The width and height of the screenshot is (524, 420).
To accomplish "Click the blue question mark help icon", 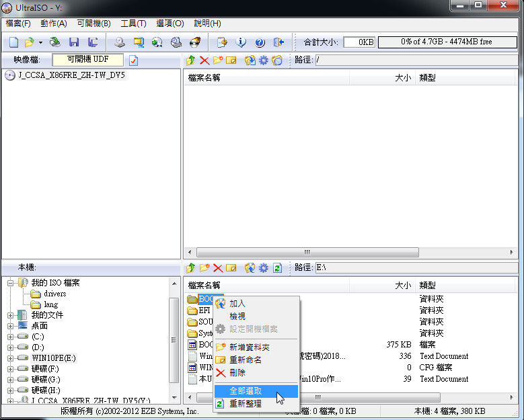I will click(260, 42).
